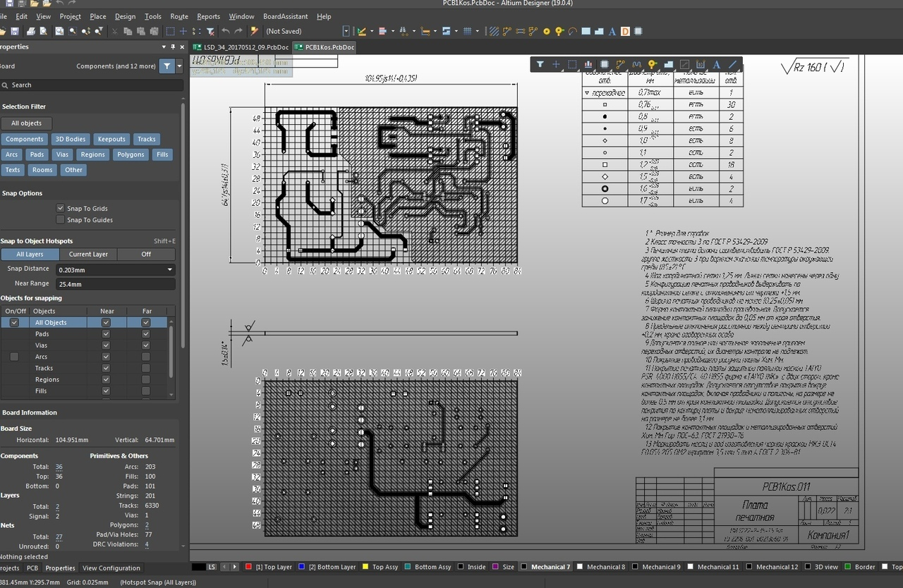
Task: Click the selection filter funnel in the floating toolbar
Action: point(540,64)
